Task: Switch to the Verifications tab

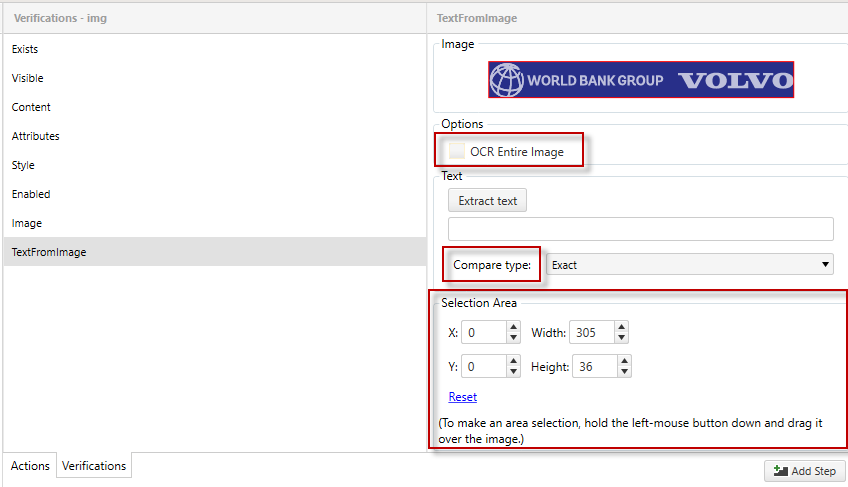Action: click(94, 466)
